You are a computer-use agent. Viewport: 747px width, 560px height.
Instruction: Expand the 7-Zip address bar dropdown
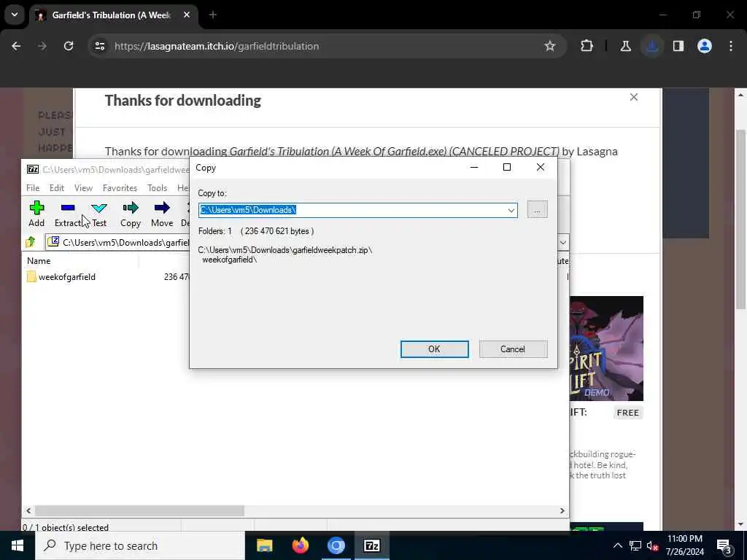point(562,242)
